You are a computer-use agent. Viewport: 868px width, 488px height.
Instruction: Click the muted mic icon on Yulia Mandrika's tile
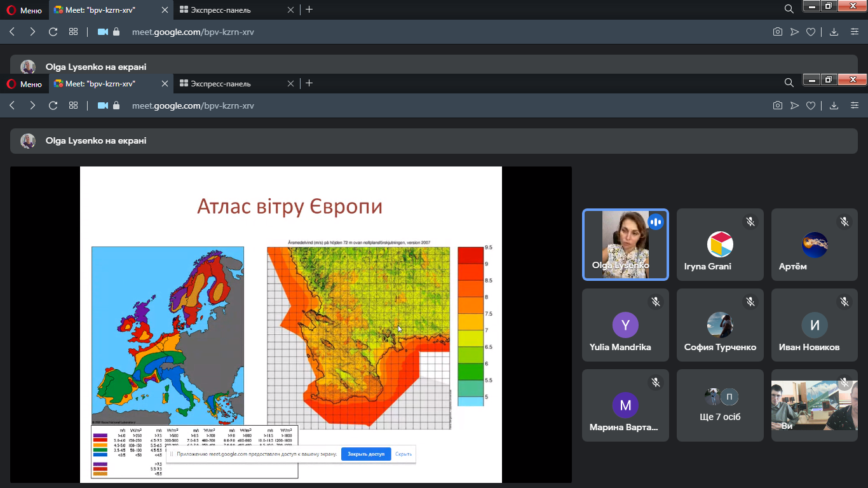[x=655, y=302]
